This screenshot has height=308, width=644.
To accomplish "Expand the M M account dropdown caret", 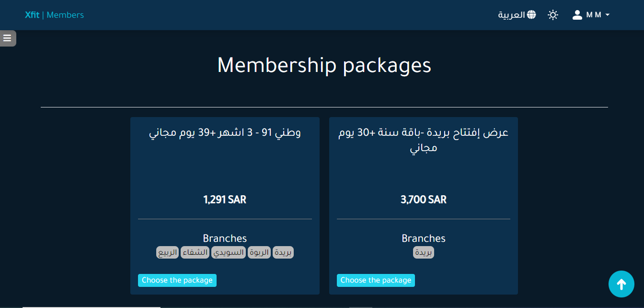I will point(608,15).
